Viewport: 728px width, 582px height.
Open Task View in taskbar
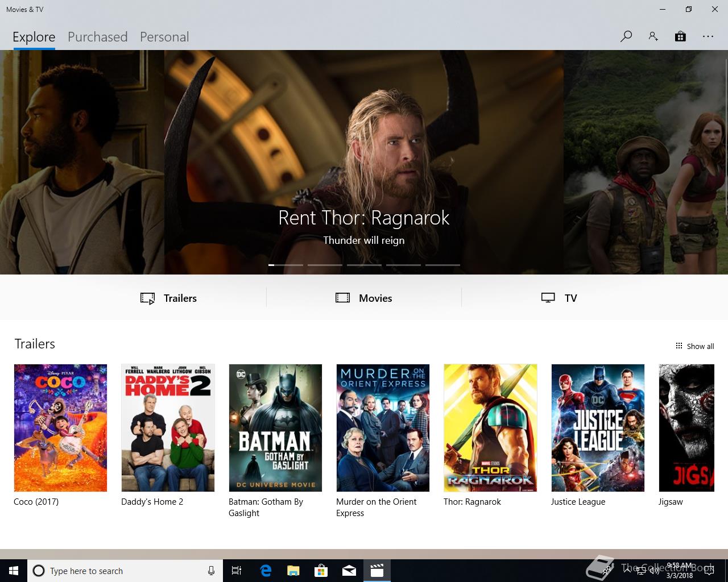pos(237,571)
